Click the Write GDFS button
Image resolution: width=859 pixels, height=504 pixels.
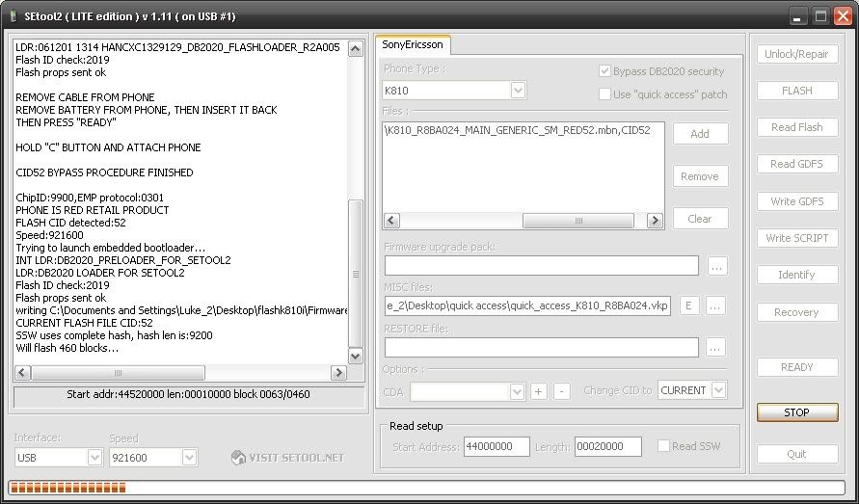797,201
